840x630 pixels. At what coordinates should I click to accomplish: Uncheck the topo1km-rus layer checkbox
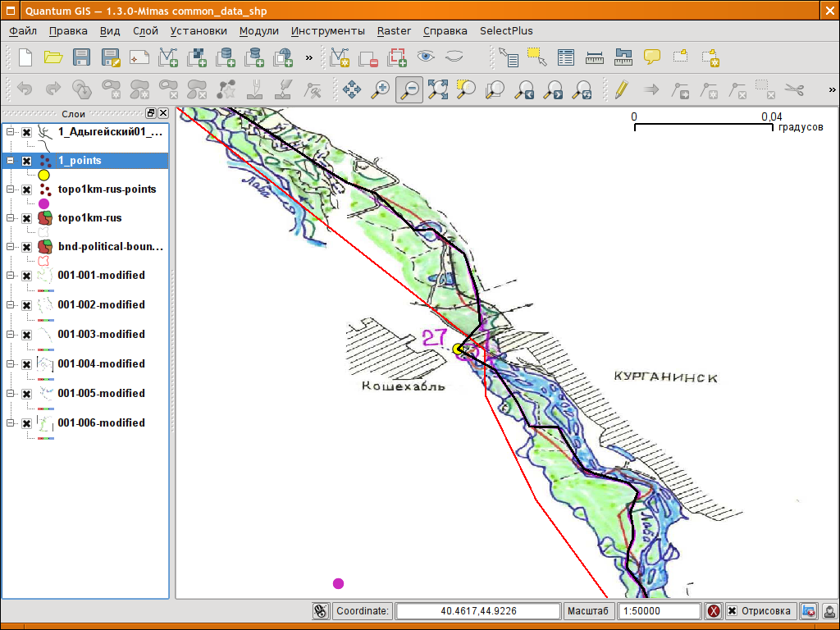tap(26, 218)
